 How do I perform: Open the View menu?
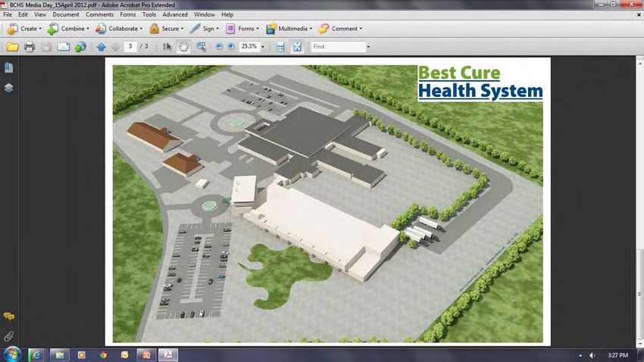pyautogui.click(x=40, y=14)
